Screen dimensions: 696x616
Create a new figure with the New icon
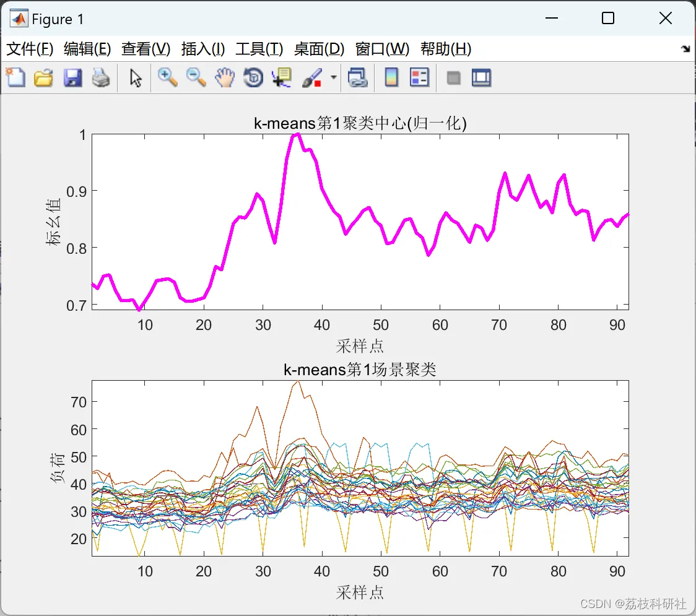point(15,77)
